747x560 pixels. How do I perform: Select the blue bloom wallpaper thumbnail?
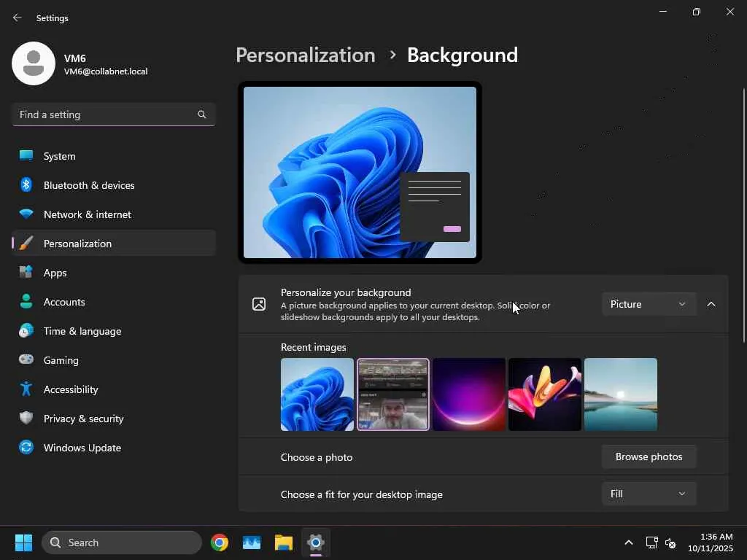pyautogui.click(x=317, y=394)
